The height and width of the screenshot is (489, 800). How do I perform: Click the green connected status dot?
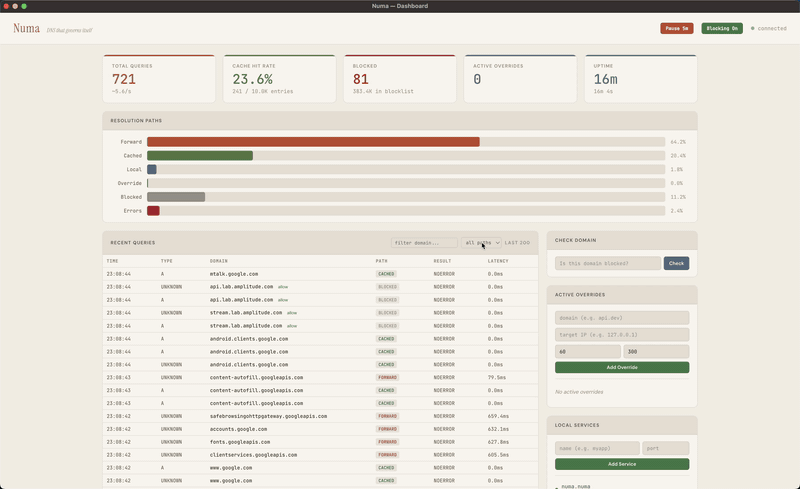pos(753,29)
